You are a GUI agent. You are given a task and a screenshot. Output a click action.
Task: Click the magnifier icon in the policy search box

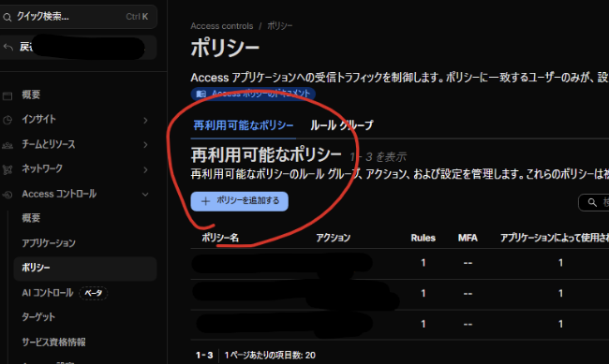592,202
